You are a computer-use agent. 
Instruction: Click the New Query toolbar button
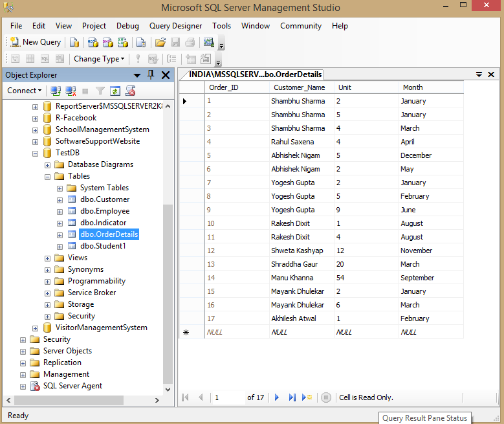tap(36, 42)
